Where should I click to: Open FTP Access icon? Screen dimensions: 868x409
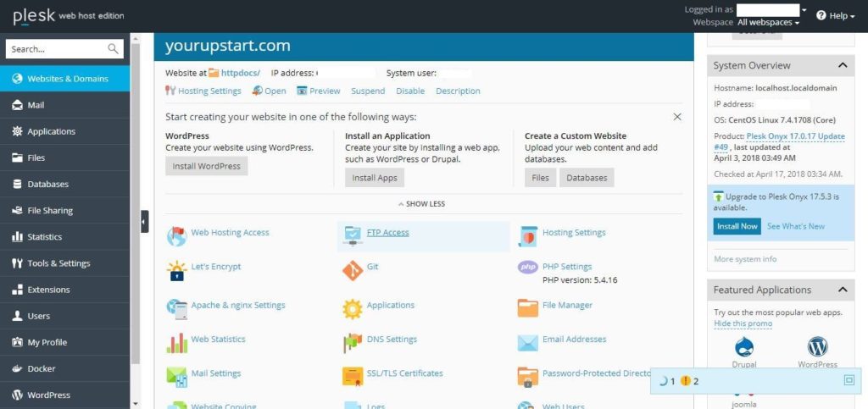[x=353, y=236]
